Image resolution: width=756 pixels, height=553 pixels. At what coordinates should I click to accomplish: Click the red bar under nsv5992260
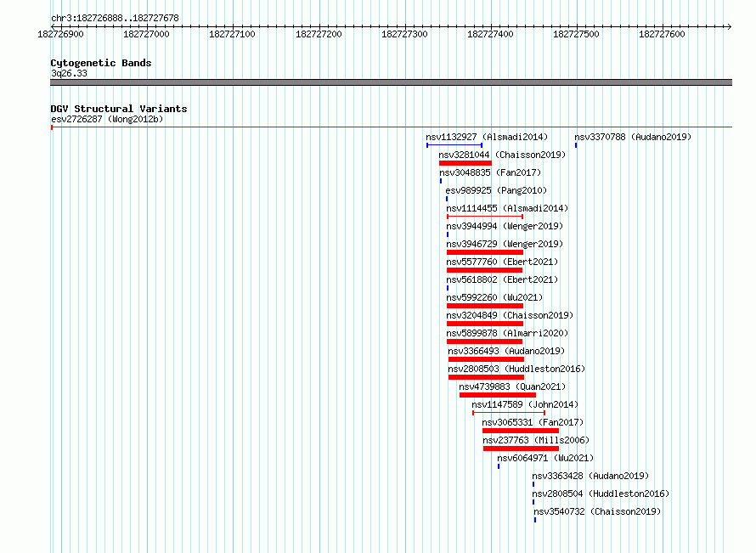coord(485,306)
